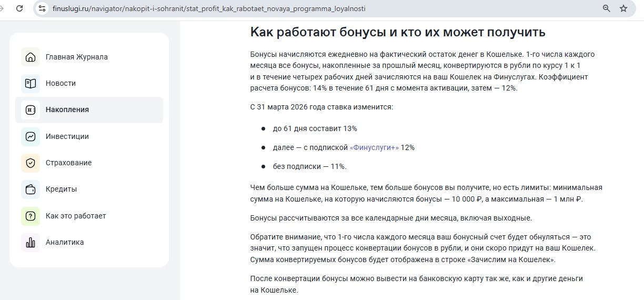Focus the address bar with finuslugi.ru URL
The width and height of the screenshot is (644, 300).
210,9
